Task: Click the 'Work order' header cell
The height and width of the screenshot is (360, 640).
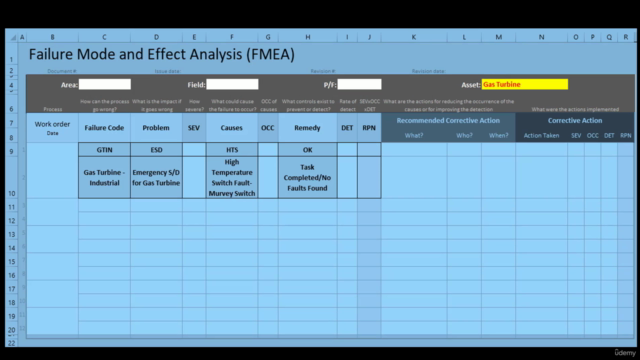Action: 52,127
